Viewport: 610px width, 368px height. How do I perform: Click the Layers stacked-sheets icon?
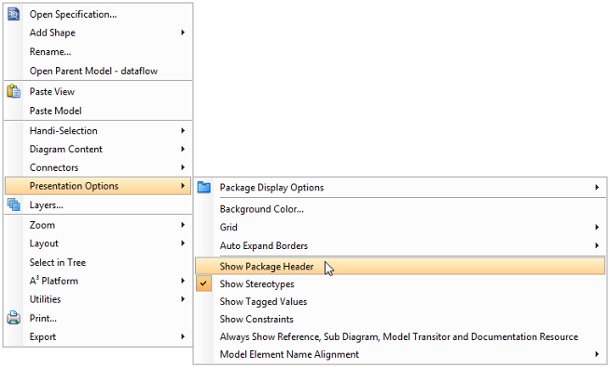(14, 205)
